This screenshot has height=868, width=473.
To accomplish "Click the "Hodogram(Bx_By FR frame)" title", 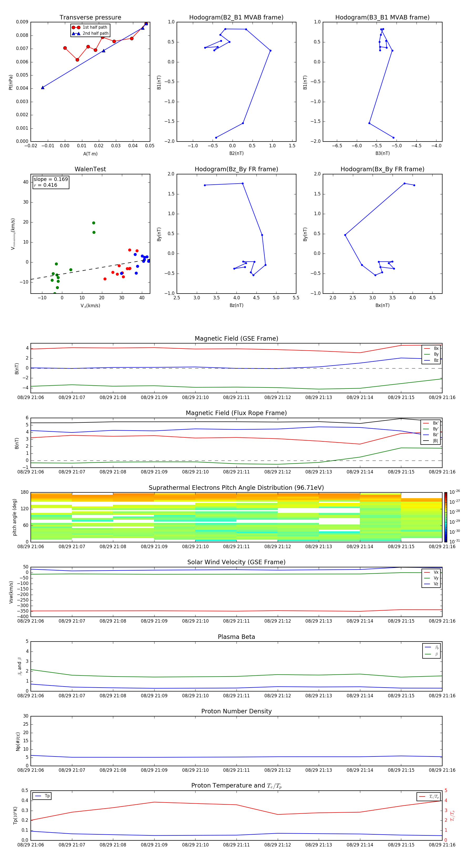I will [x=382, y=169].
